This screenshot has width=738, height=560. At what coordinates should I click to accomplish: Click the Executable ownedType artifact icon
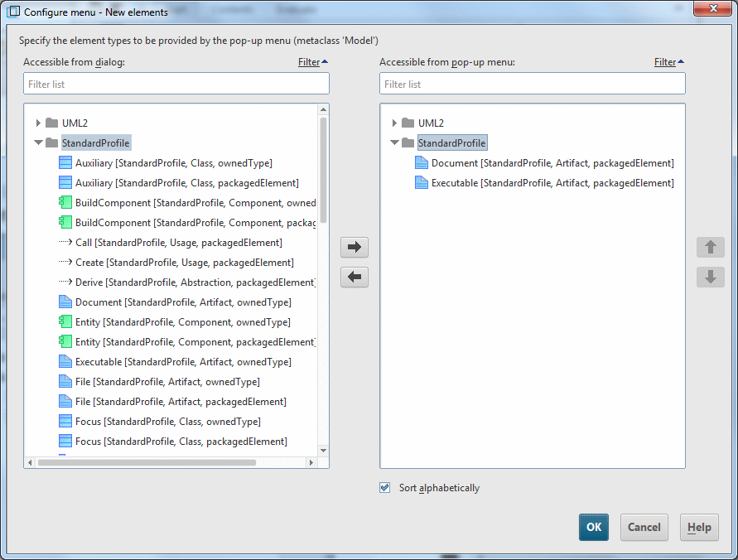(x=65, y=362)
